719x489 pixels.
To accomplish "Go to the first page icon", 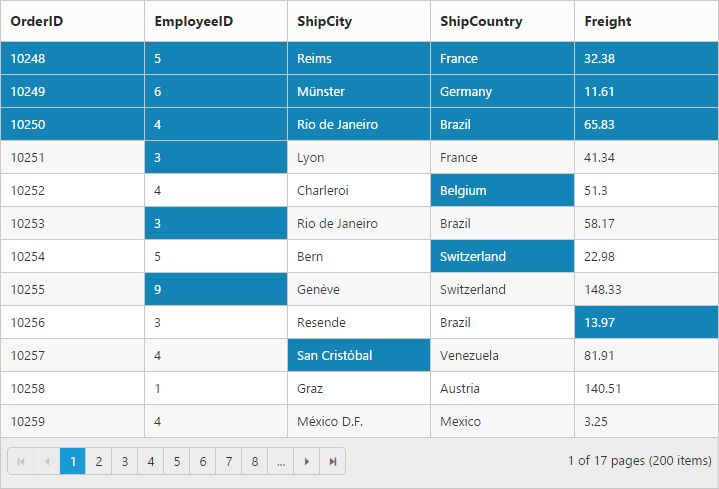I will pyautogui.click(x=20, y=461).
